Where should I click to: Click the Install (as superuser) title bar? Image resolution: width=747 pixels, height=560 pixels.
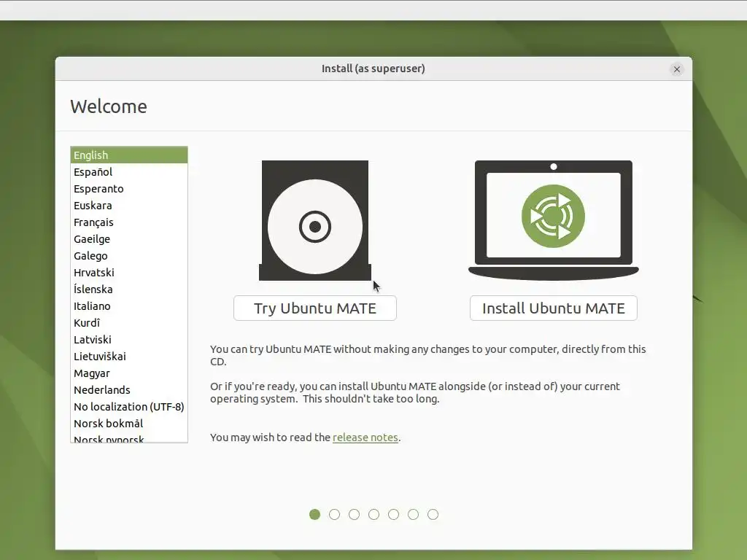click(373, 69)
